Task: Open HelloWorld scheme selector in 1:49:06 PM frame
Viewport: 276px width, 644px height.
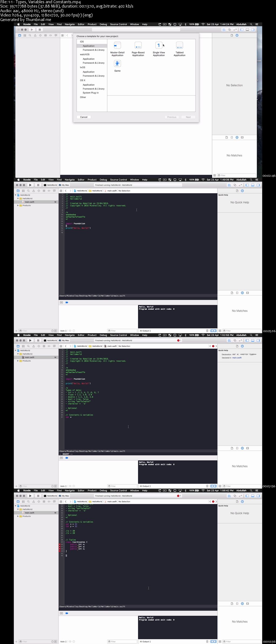Action: [50, 185]
